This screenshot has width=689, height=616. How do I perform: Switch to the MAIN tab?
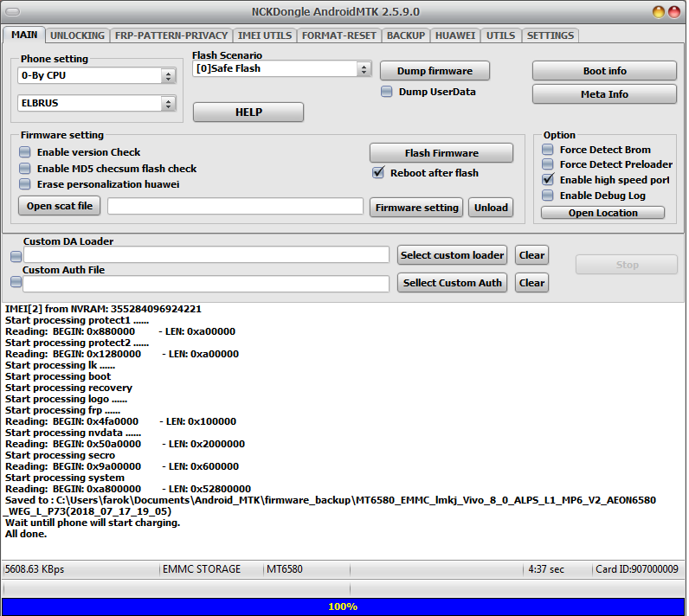pyautogui.click(x=24, y=35)
